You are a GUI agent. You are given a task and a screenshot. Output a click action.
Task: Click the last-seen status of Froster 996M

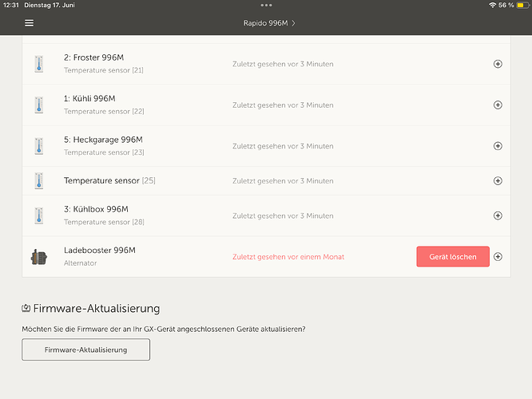coord(283,64)
